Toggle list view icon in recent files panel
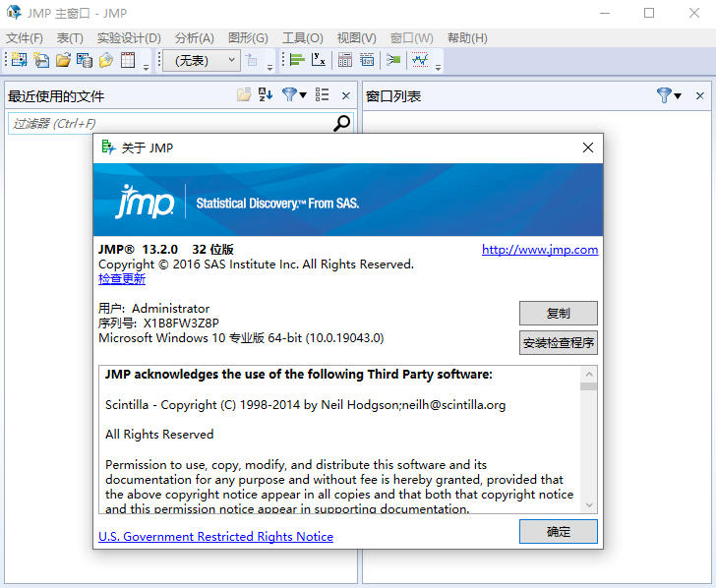Screen dimensions: 716x588 click(322, 95)
